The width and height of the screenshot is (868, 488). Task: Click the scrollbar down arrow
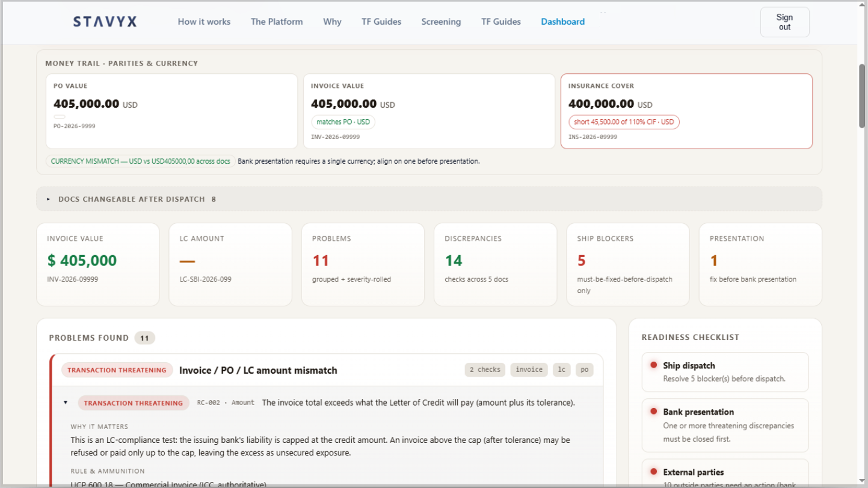click(x=862, y=480)
